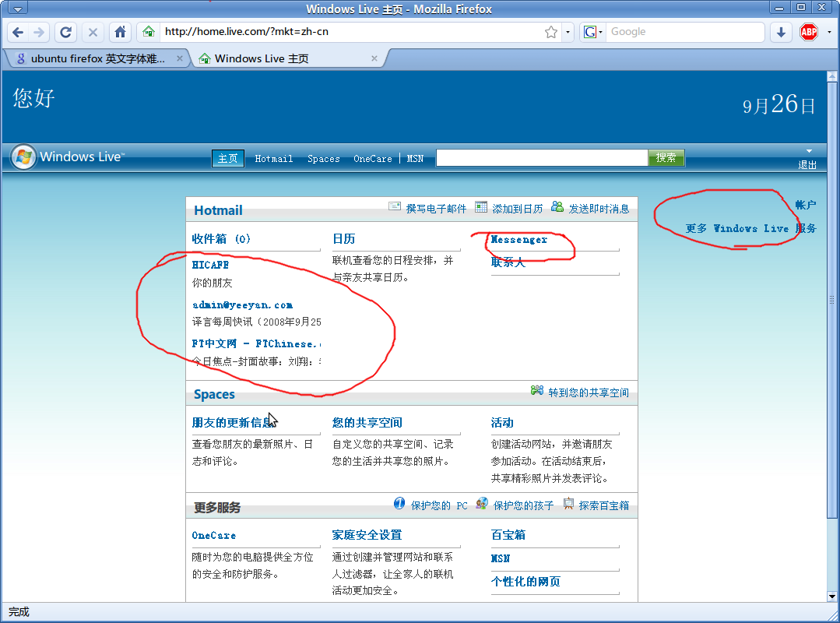Click the Spaces section heading
This screenshot has height=623, width=840.
click(214, 394)
